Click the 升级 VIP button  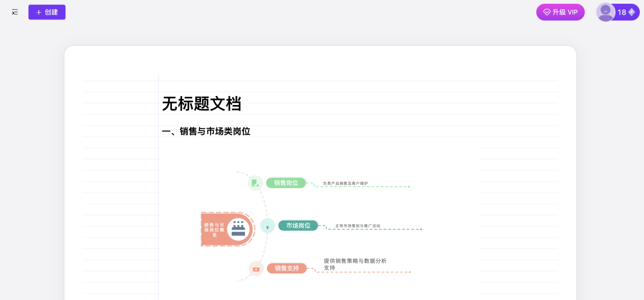[560, 12]
